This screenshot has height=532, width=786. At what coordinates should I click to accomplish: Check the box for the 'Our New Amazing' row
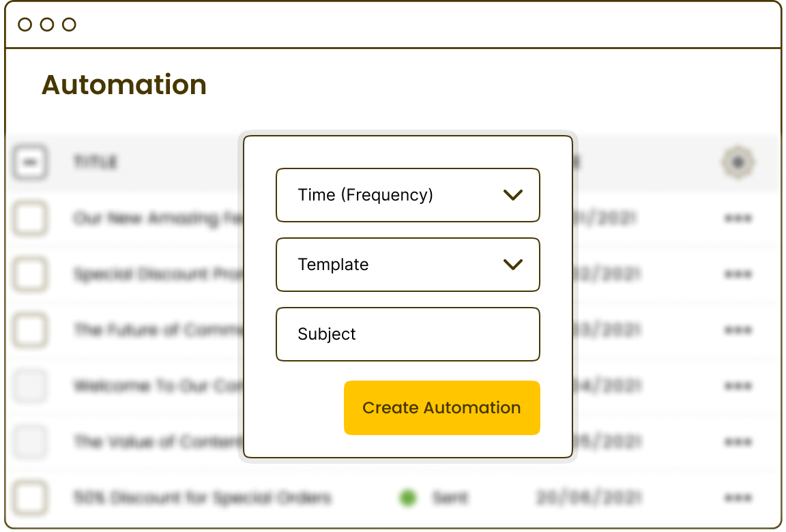(30, 218)
